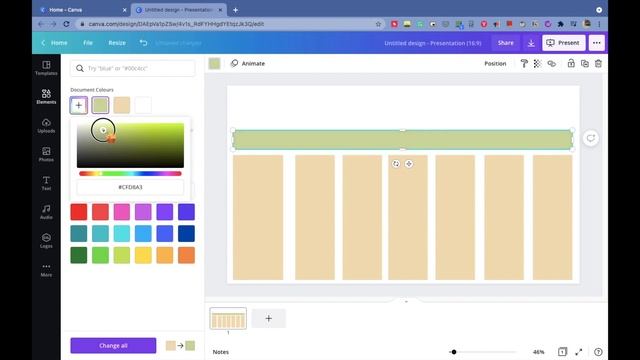This screenshot has width=640, height=360.
Task: Open the grid view icon at bottom
Action: [x=562, y=351]
